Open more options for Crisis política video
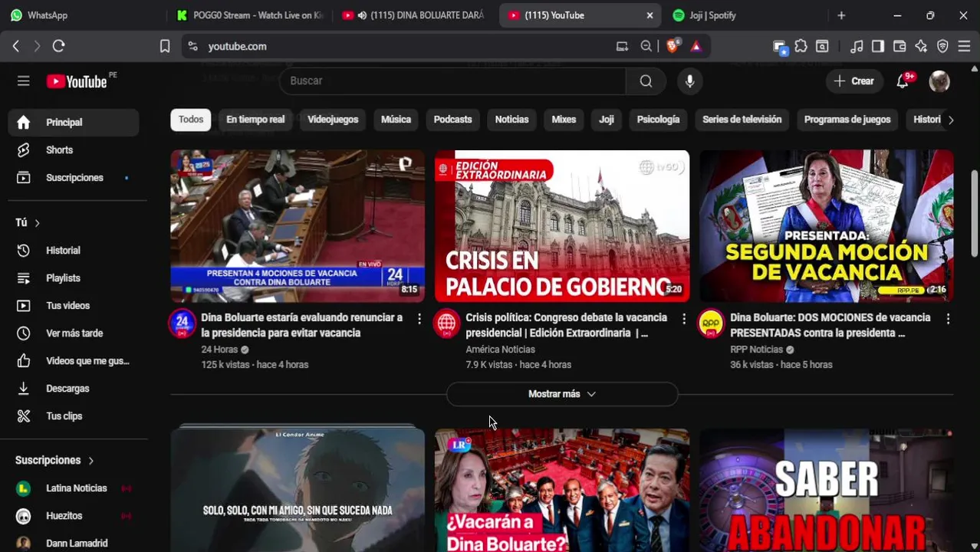Viewport: 980px width, 552px height. (x=683, y=318)
